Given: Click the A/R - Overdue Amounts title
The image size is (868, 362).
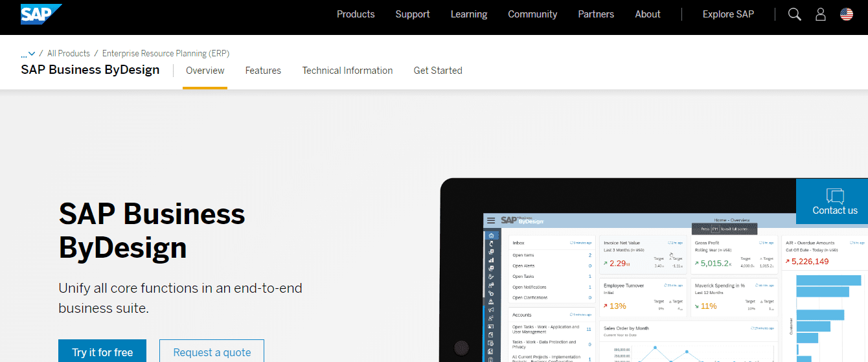Looking at the screenshot, I should [810, 243].
